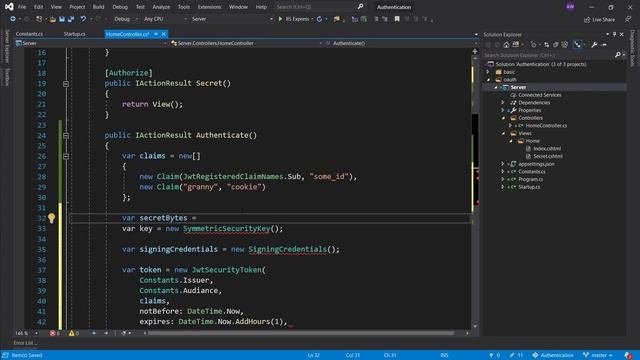Collapse the Controllers folder
640x360 pixels.
click(x=503, y=118)
